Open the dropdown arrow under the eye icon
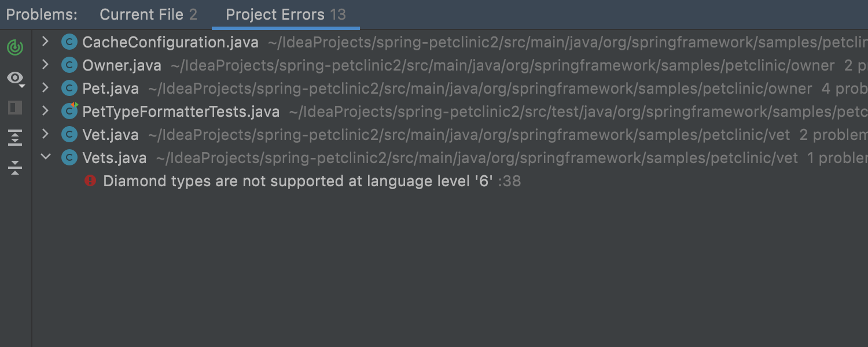This screenshot has width=868, height=347. 22,86
